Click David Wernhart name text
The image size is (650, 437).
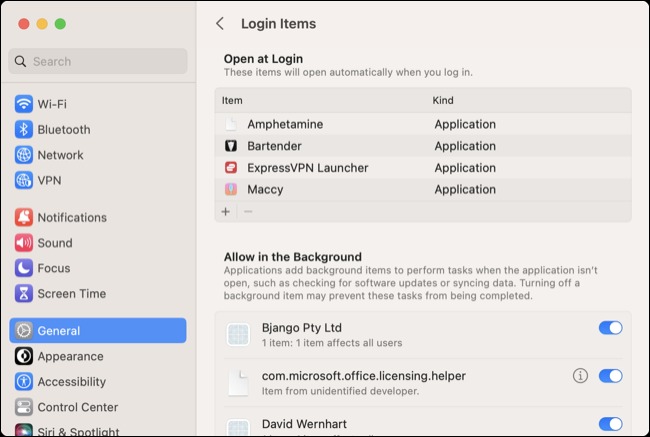(x=304, y=424)
